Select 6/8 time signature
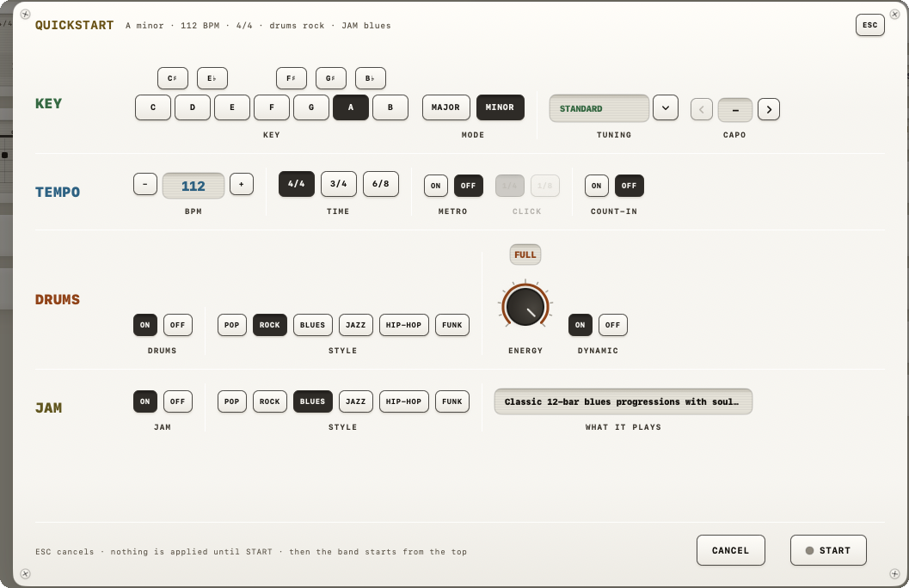Image resolution: width=909 pixels, height=588 pixels. click(381, 184)
